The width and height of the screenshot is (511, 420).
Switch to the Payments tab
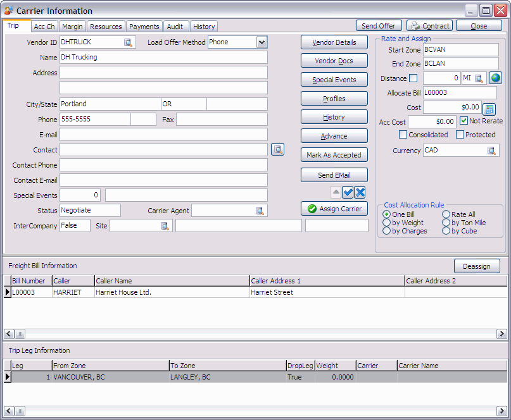click(144, 27)
